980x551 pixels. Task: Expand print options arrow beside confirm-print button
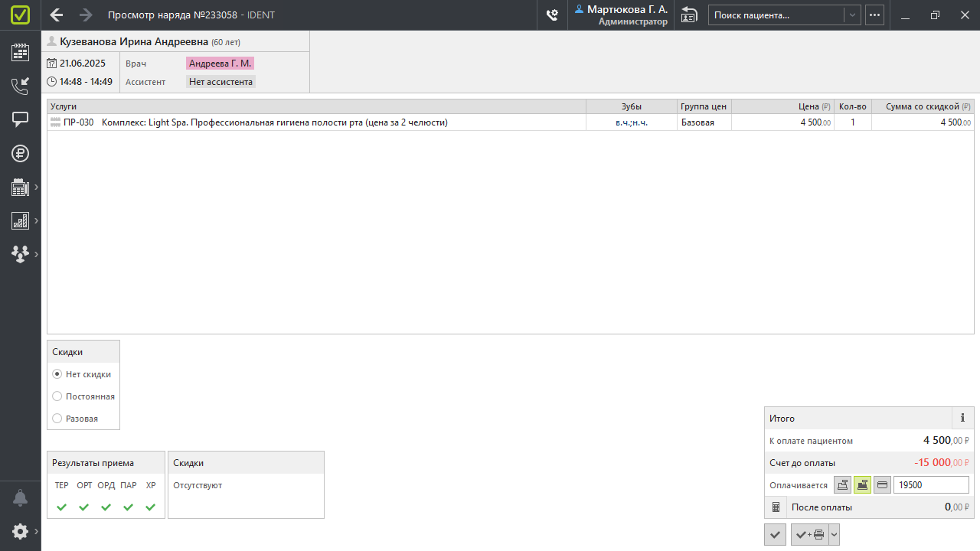click(835, 534)
